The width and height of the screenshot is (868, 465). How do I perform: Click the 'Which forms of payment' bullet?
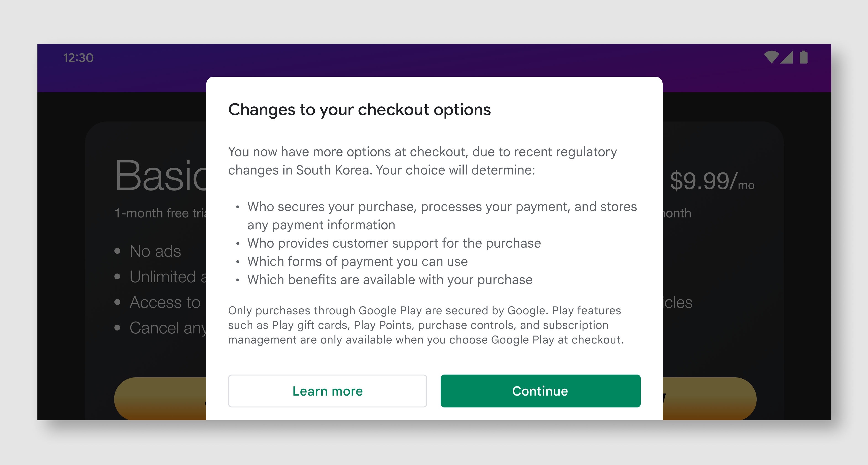358,261
